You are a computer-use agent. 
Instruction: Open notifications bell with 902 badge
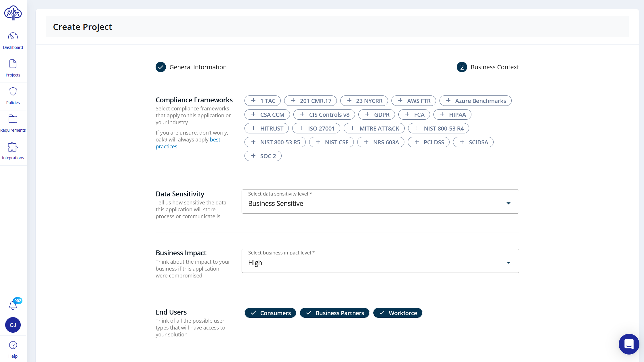13,305
